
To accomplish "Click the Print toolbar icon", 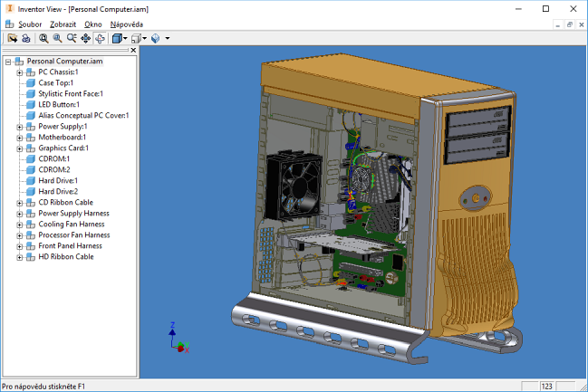I will (x=26, y=38).
